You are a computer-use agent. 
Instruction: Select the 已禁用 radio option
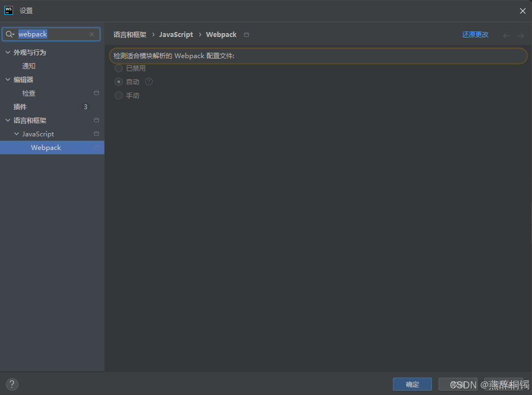point(118,68)
